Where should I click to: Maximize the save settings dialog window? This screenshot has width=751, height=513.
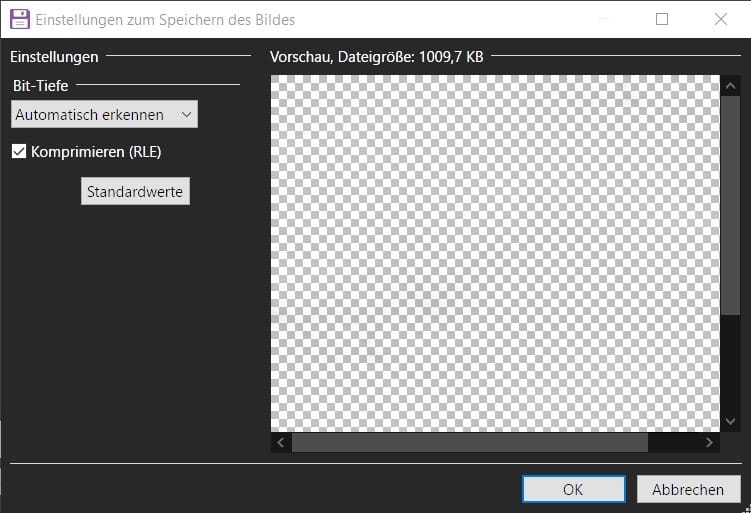(662, 19)
